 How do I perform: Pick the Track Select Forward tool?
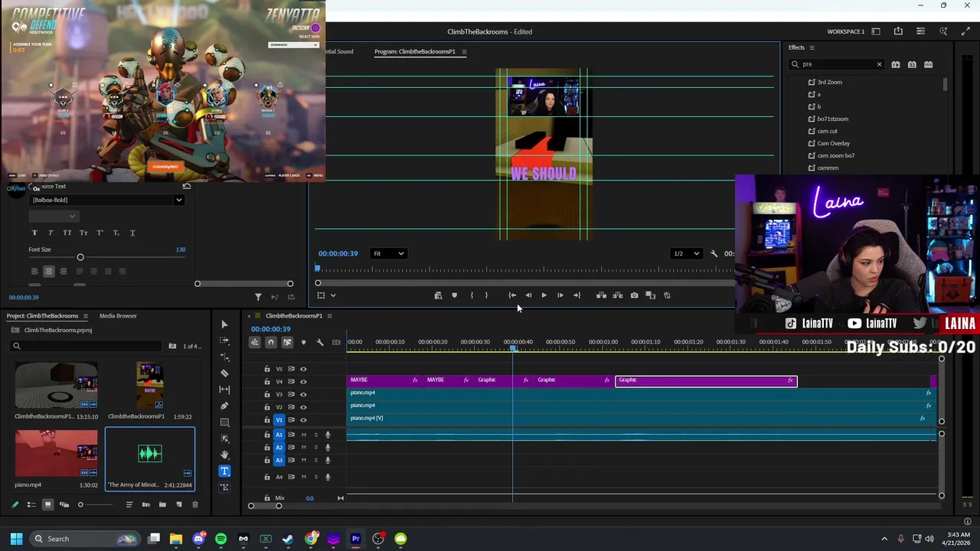coord(224,341)
